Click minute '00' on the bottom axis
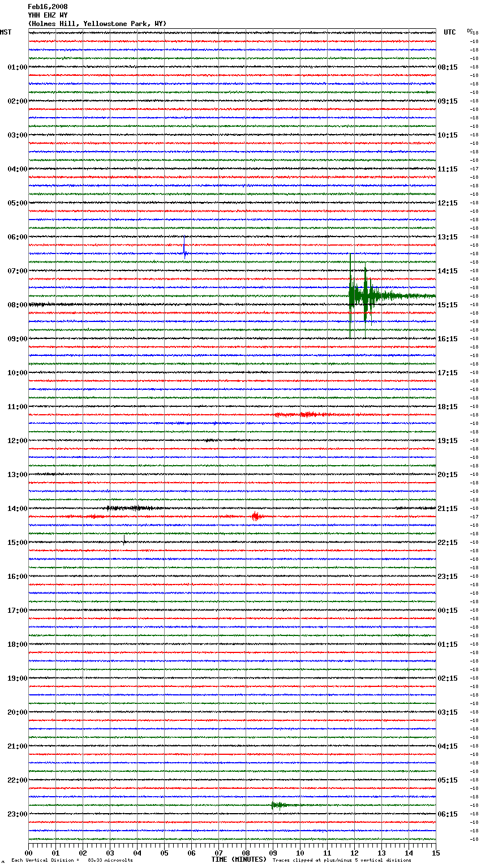This screenshot has height=868, width=481. coord(28,853)
